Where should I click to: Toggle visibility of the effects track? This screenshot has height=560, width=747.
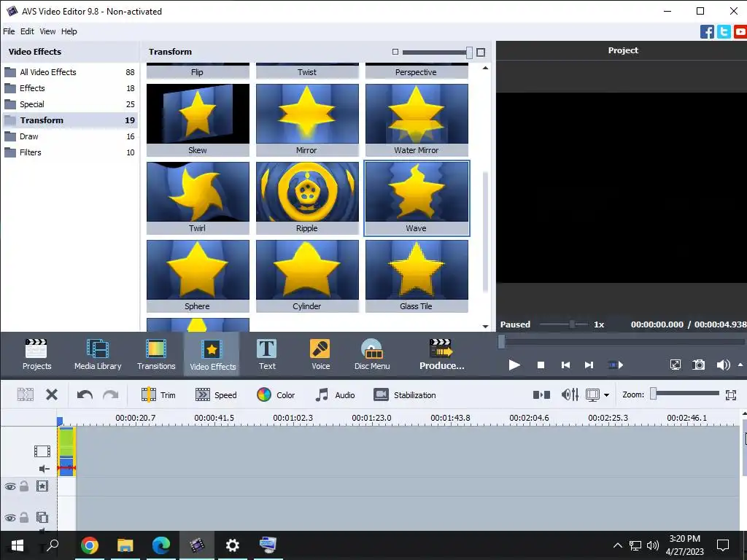10,486
